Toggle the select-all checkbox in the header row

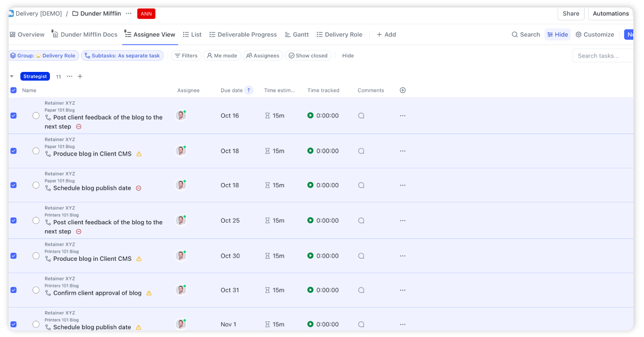[13, 90]
